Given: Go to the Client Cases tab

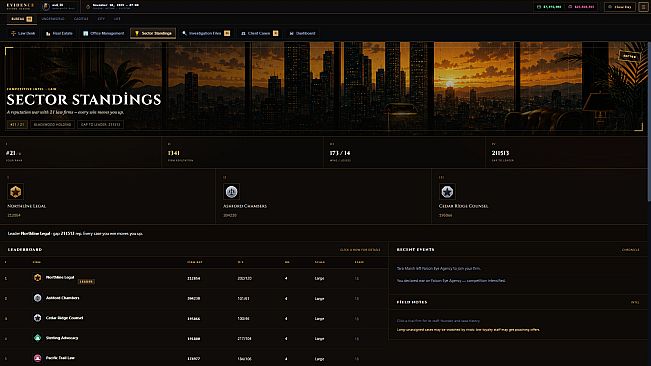Looking at the screenshot, I should pos(260,33).
